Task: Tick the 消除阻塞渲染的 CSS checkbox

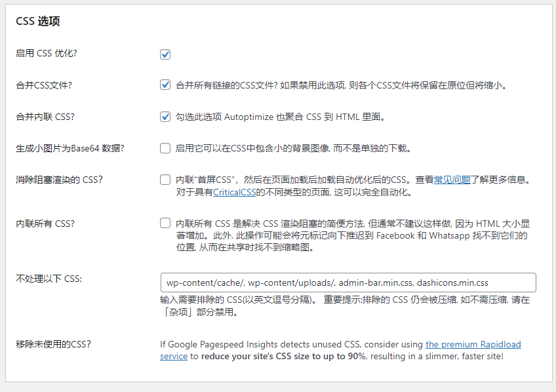Action: tap(165, 180)
